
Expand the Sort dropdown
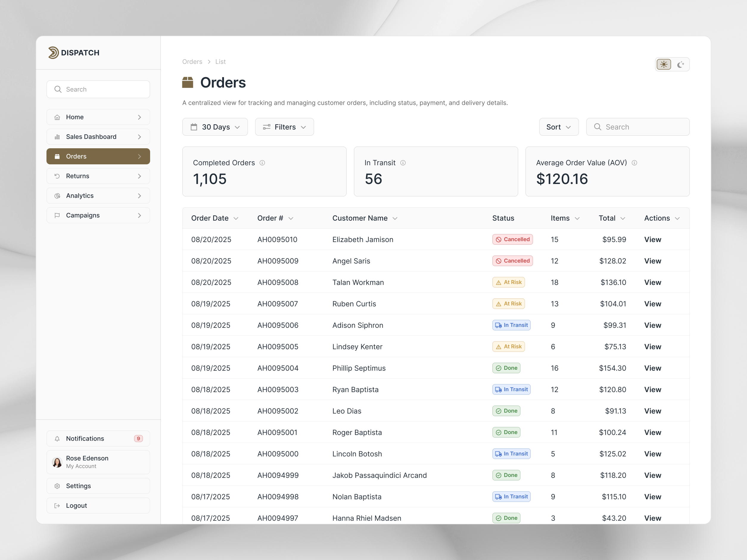click(x=558, y=127)
